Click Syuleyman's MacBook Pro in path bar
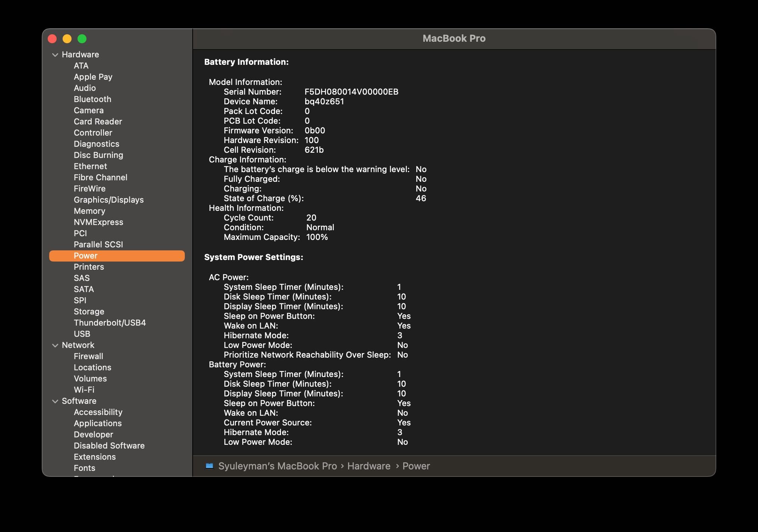Screen dimensions: 758x532 point(278,466)
